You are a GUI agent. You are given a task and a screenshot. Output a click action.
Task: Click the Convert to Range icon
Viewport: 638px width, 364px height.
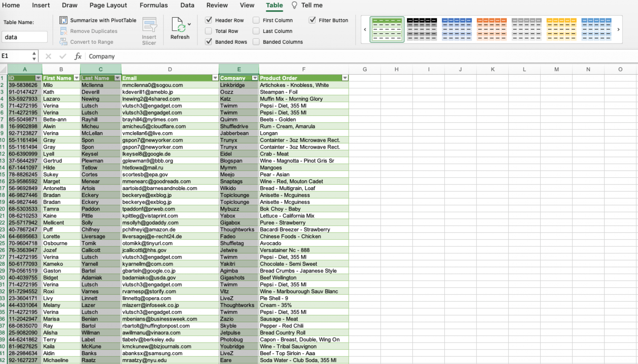[x=63, y=42]
